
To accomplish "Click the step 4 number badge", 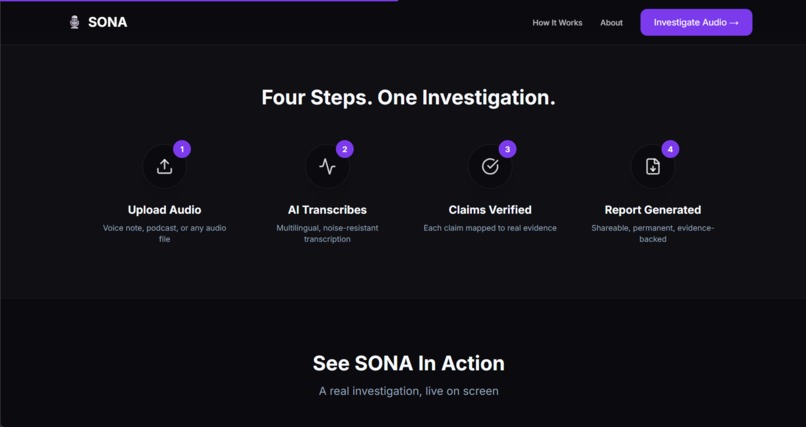I will click(670, 149).
